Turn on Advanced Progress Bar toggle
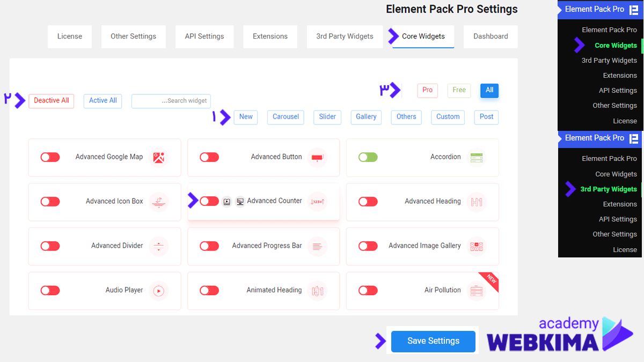 pyautogui.click(x=209, y=246)
